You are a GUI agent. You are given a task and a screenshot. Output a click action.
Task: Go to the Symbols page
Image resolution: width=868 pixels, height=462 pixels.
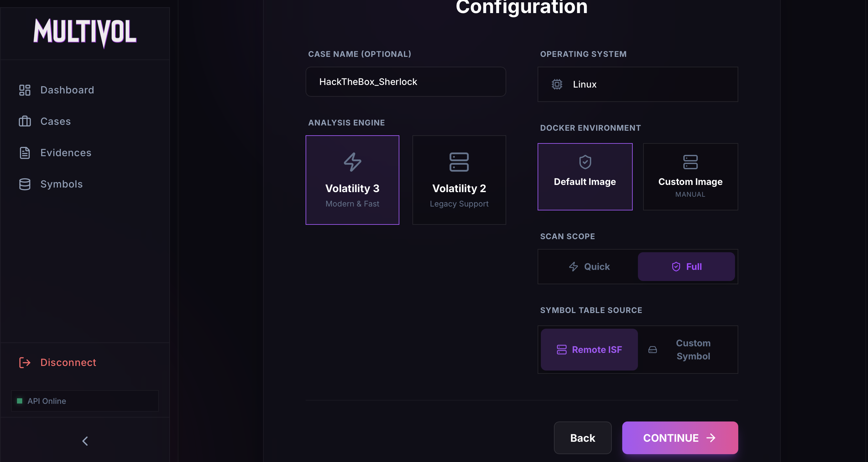[x=61, y=184]
